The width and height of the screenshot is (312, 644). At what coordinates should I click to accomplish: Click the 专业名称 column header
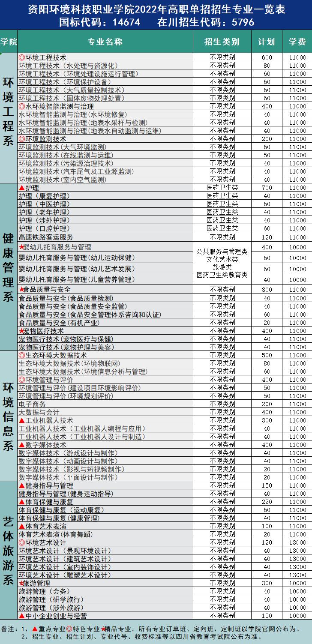(x=105, y=42)
